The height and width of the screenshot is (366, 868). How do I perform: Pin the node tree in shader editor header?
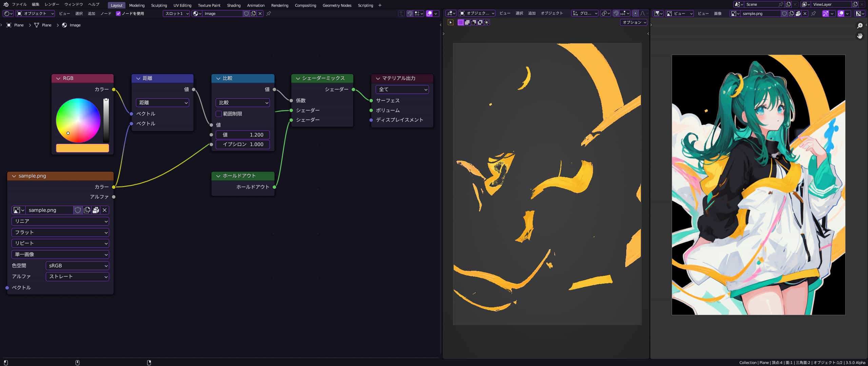(x=269, y=14)
